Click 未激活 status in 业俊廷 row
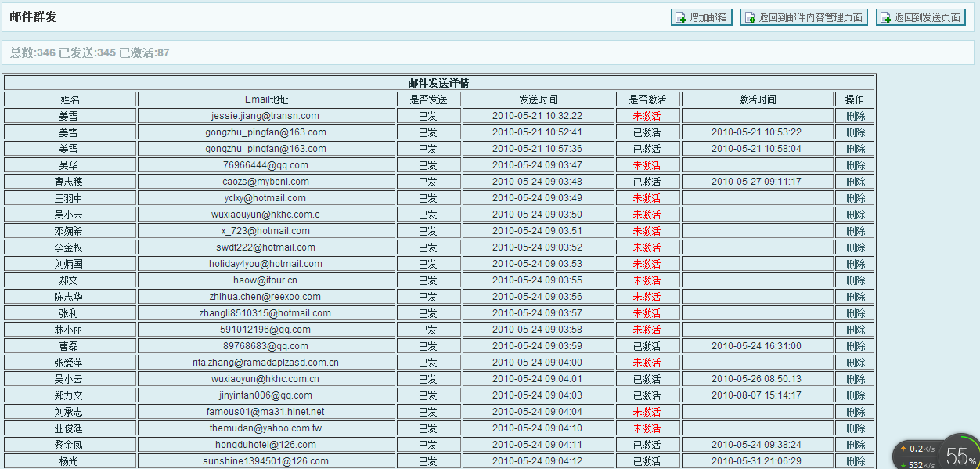Screen dimensions: 980x469 click(x=647, y=428)
